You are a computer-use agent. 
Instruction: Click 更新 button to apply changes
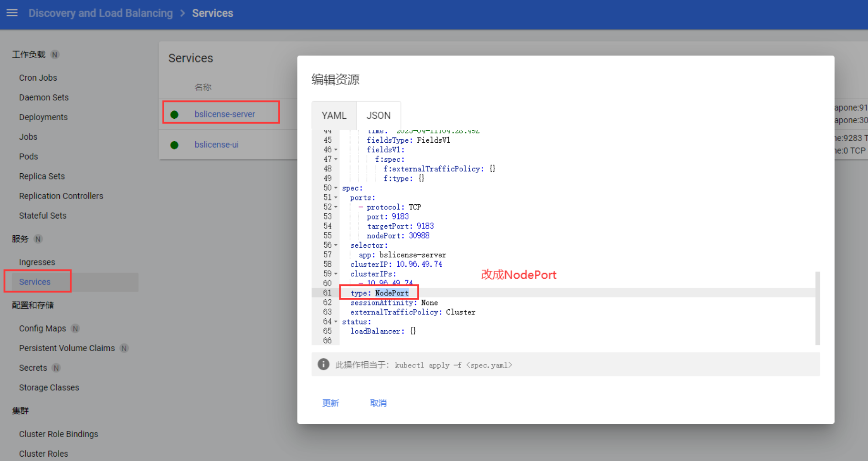330,403
